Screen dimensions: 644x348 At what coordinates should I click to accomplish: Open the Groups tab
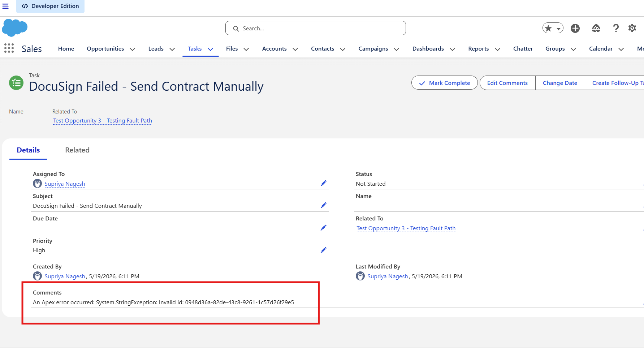click(x=555, y=49)
